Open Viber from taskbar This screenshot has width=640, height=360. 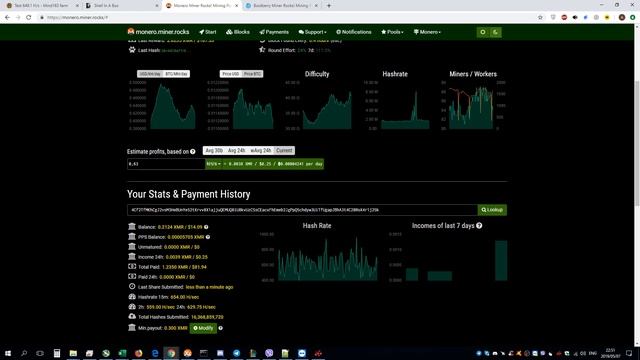coord(269,353)
